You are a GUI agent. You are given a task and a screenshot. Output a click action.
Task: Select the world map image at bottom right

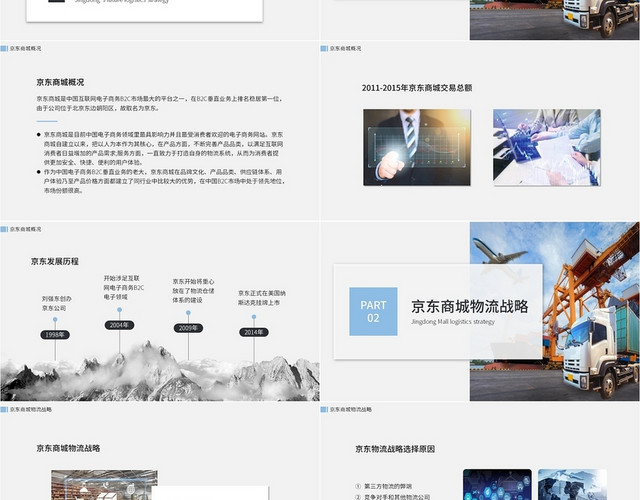tap(572, 484)
